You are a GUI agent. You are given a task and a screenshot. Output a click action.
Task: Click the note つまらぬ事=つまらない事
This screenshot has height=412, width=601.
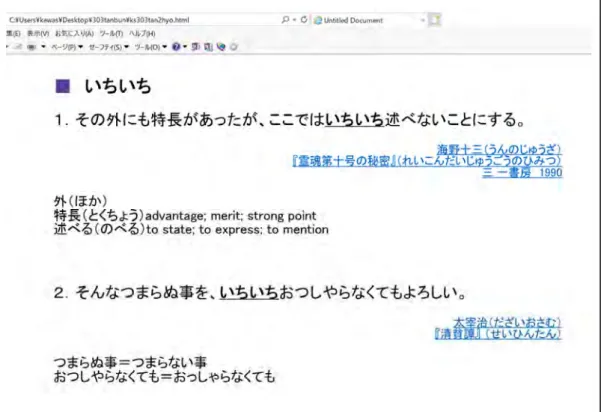click(130, 362)
